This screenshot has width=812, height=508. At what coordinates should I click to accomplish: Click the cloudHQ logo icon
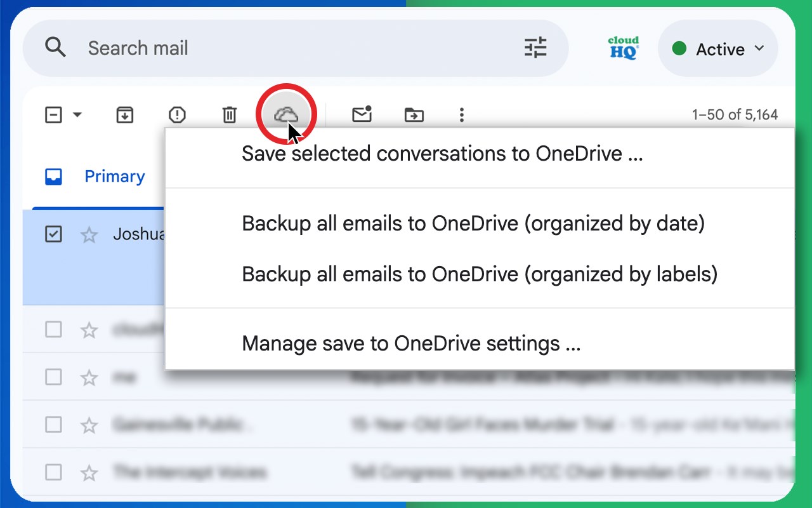point(623,48)
